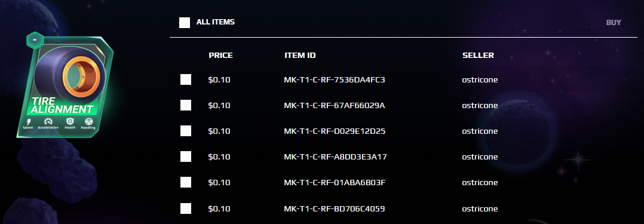Click the Handling steering wheel icon

coord(88,122)
